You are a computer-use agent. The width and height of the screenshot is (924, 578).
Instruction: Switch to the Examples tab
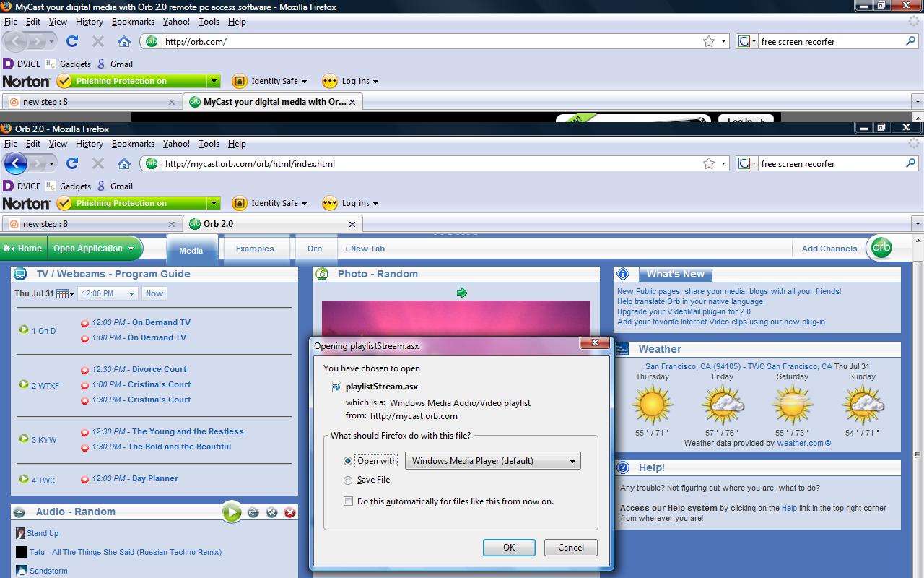(255, 249)
